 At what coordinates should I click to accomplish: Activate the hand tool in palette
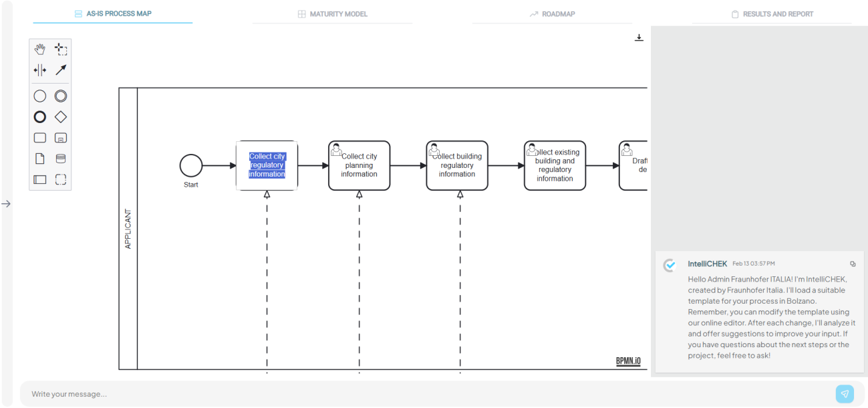click(40, 49)
